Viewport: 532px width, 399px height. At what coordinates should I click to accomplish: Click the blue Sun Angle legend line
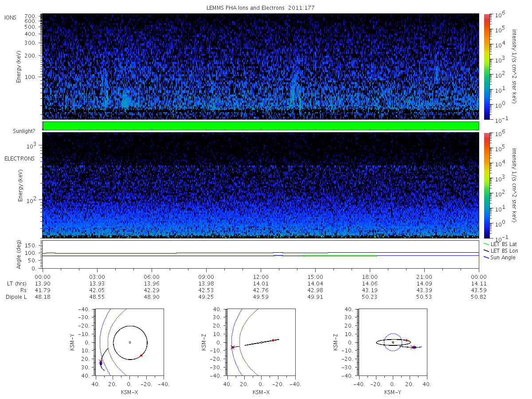click(486, 258)
